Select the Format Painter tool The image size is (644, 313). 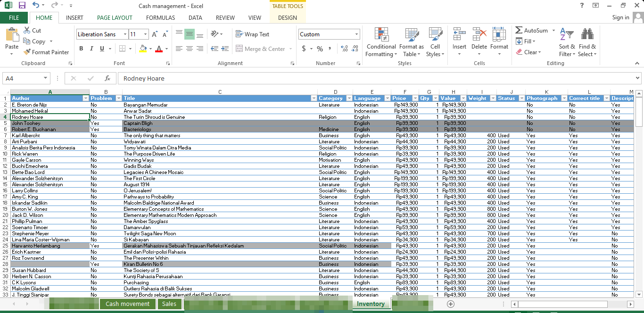[x=46, y=52]
